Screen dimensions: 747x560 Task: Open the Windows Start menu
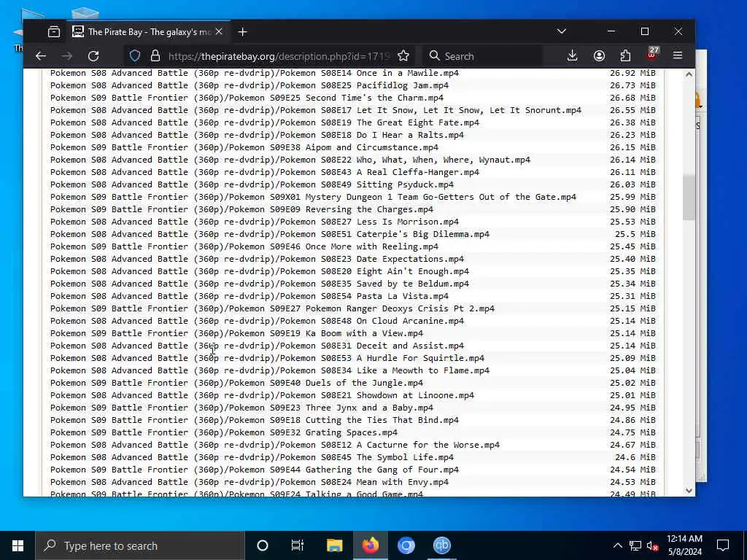click(18, 545)
